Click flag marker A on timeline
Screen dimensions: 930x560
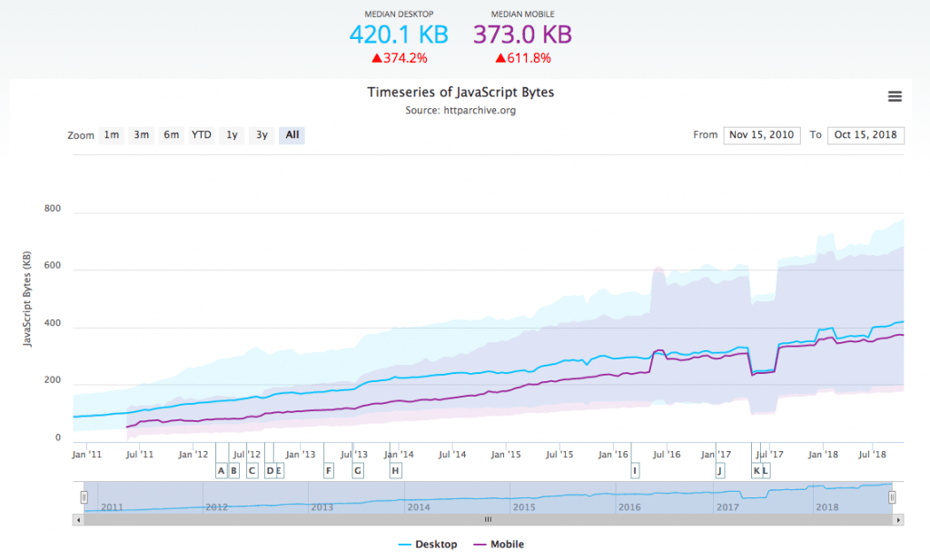[x=221, y=470]
